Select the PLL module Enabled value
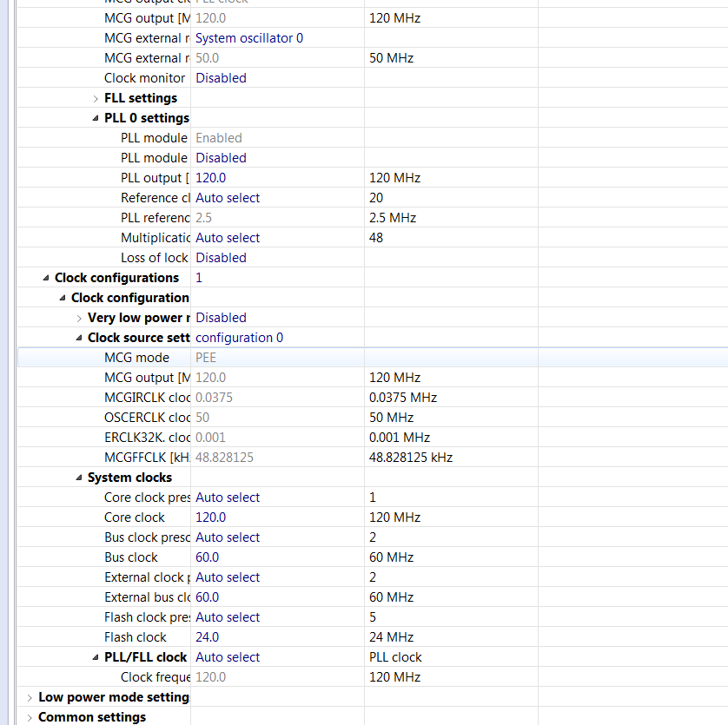 coord(219,138)
